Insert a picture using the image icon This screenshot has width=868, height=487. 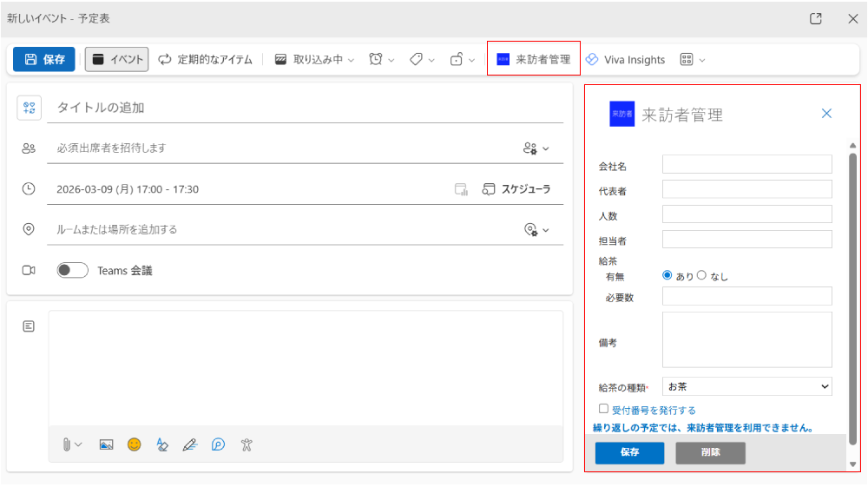(x=106, y=444)
